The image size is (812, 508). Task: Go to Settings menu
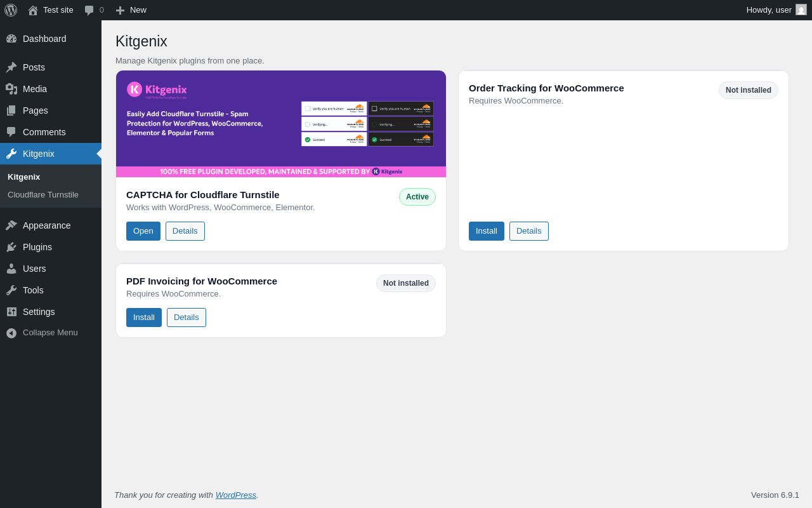51,312
